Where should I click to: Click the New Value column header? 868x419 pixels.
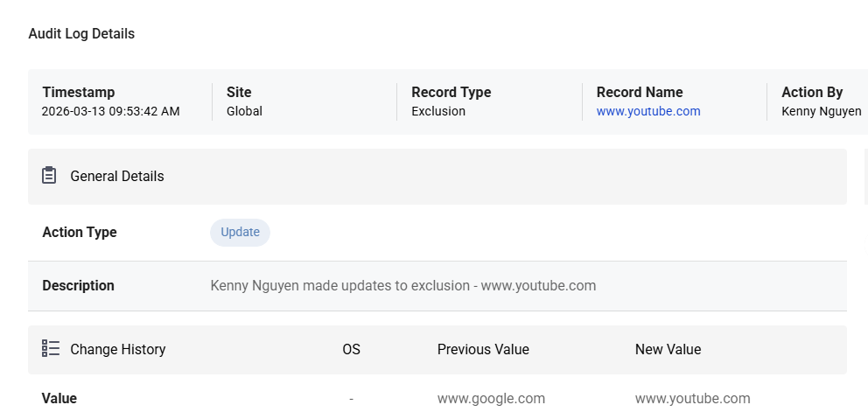click(668, 349)
